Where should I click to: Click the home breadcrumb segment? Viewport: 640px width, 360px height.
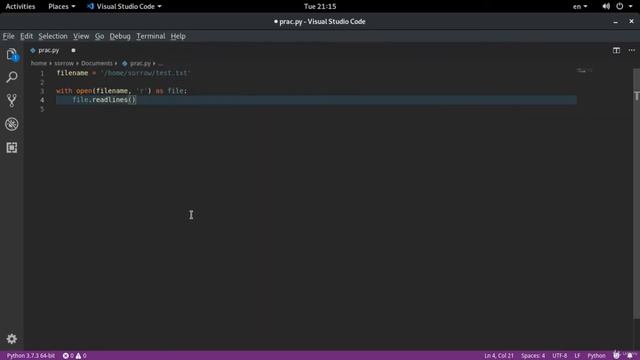pyautogui.click(x=39, y=63)
